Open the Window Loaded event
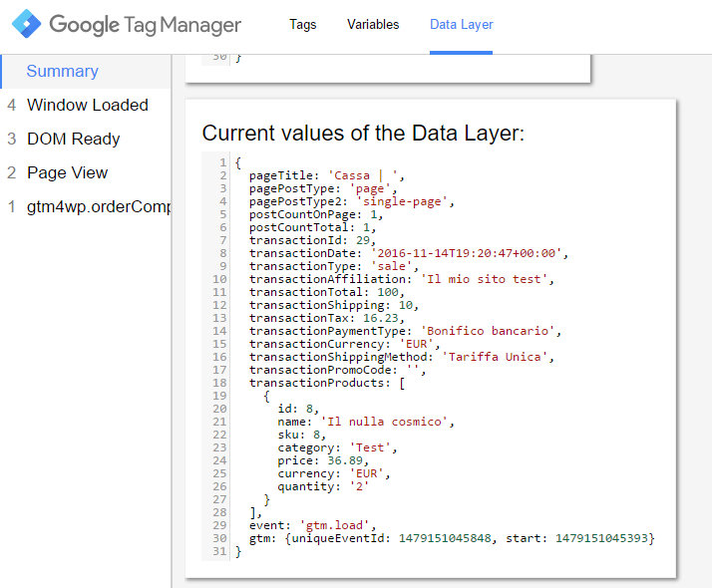 point(88,106)
